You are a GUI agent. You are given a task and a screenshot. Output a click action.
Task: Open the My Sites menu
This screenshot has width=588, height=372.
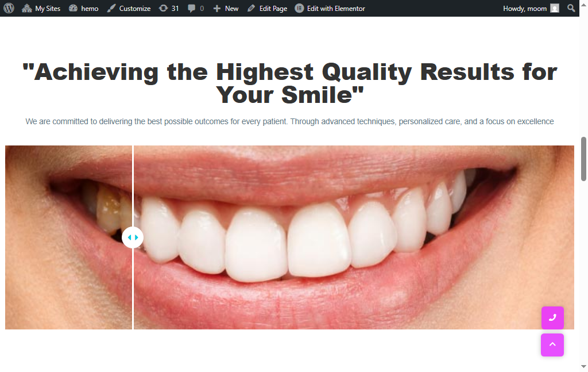click(x=41, y=8)
